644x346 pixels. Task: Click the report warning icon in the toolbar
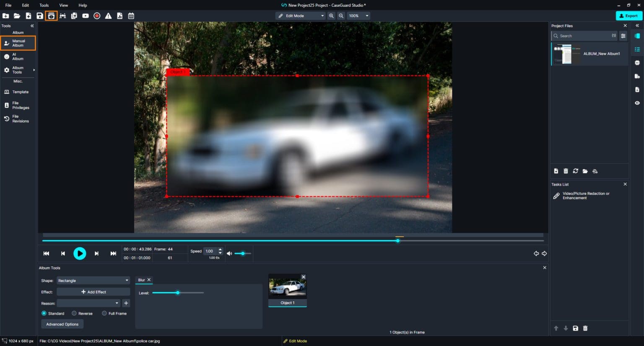tap(108, 15)
